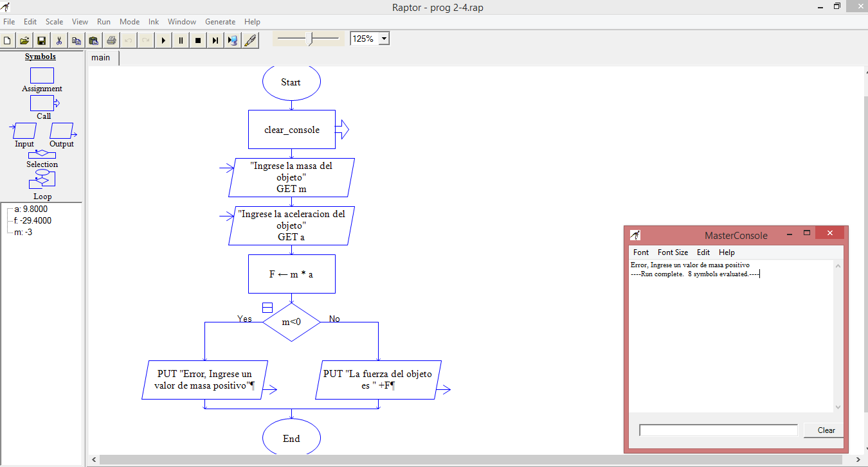Pause execution using the toolbar icon
This screenshot has height=467, width=868.
pyautogui.click(x=180, y=40)
